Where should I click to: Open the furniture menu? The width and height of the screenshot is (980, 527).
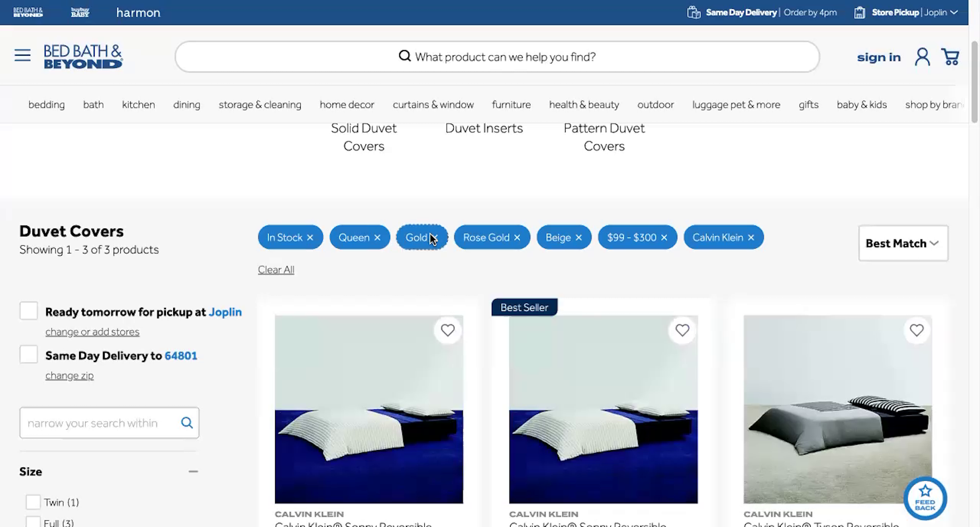coord(511,104)
